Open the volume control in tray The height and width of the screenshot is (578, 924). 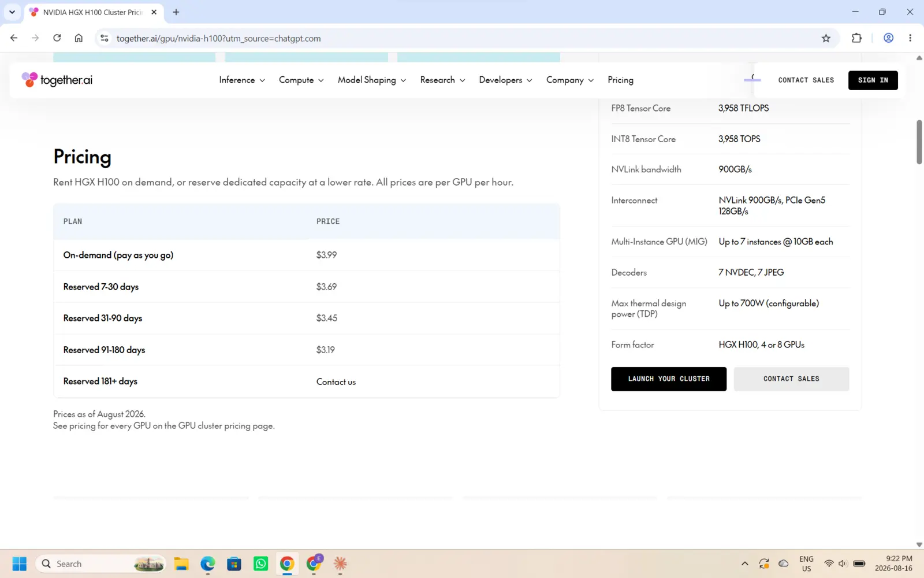843,564
